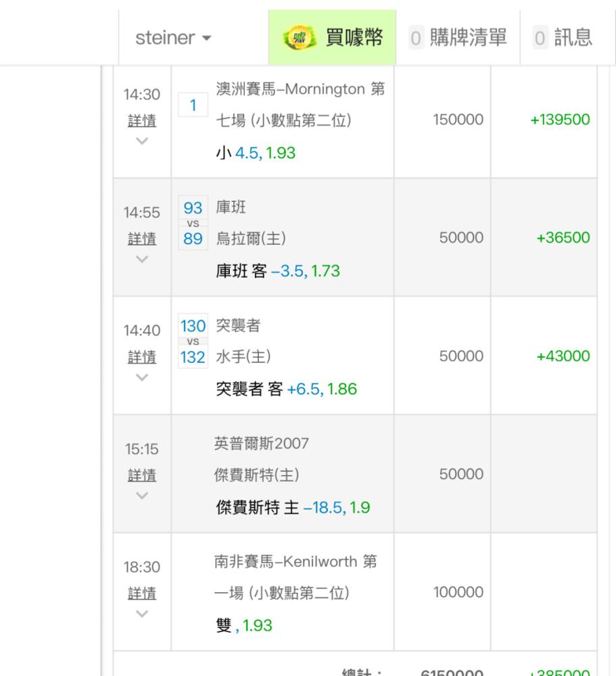Click the 93 vs 89 score box
This screenshot has height=676, width=616.
(193, 223)
